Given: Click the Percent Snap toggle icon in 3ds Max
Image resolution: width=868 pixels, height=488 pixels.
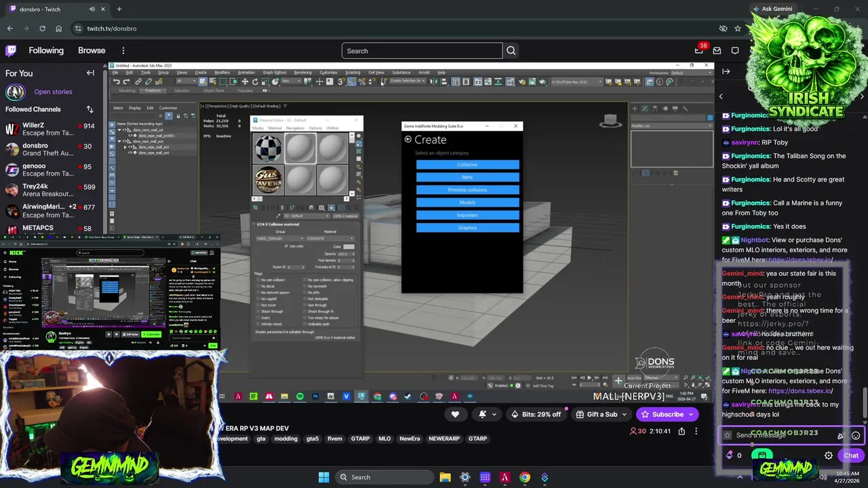Looking at the screenshot, I should [x=361, y=82].
